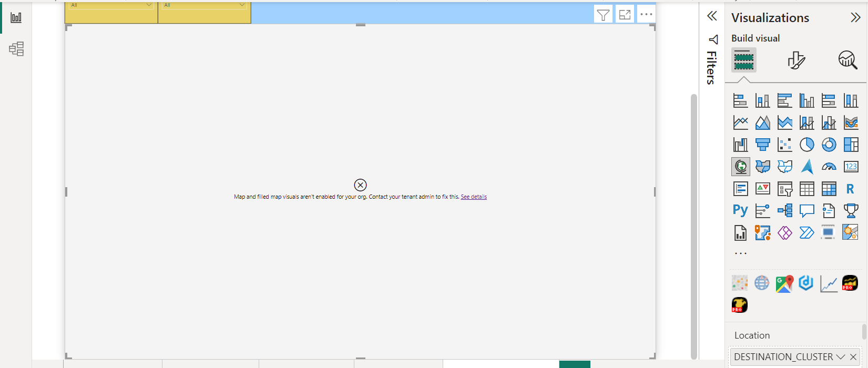The image size is (868, 368).
Task: Select the Metrics trophy visual
Action: coord(851,211)
